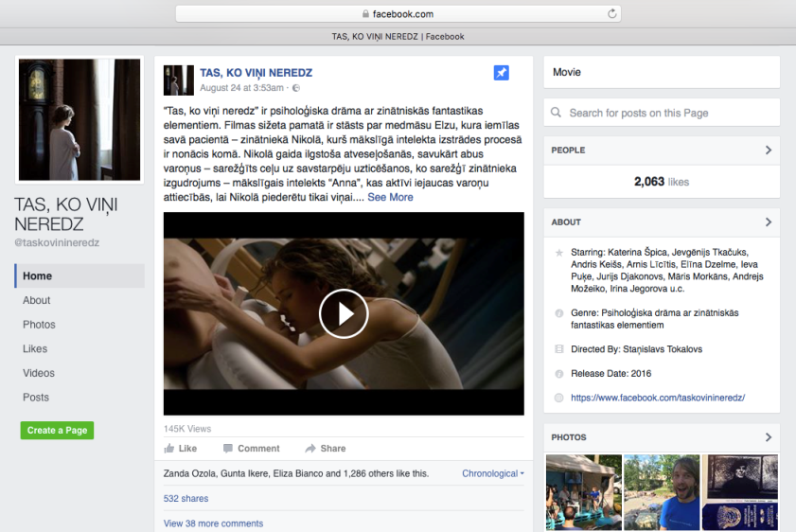Screen dimensions: 796x532
Task: Open the August 24 at 3:53am timestamp
Action: pos(241,88)
